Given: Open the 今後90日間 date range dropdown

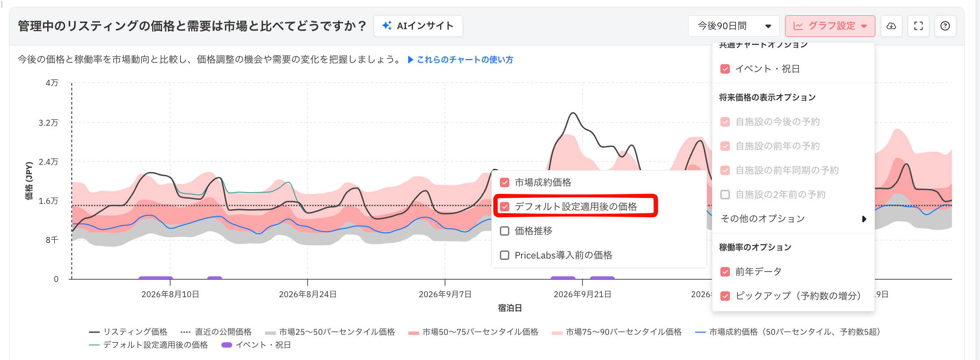Looking at the screenshot, I should click(x=734, y=26).
